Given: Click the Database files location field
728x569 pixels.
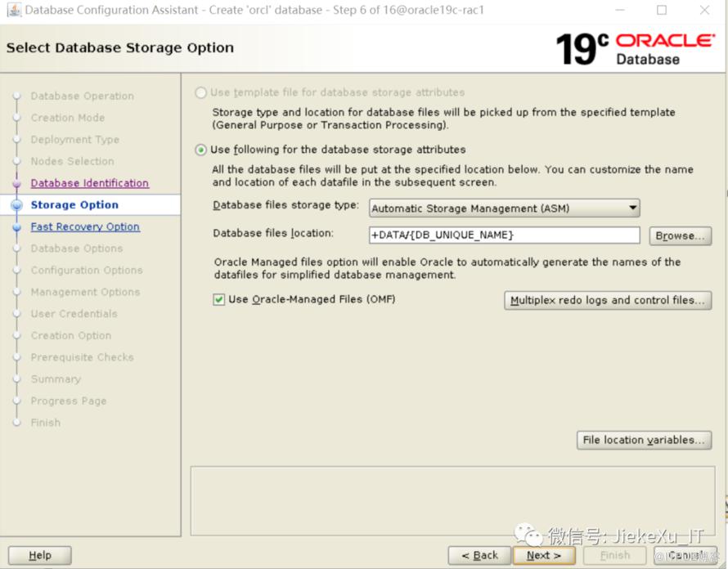Looking at the screenshot, I should click(504, 235).
